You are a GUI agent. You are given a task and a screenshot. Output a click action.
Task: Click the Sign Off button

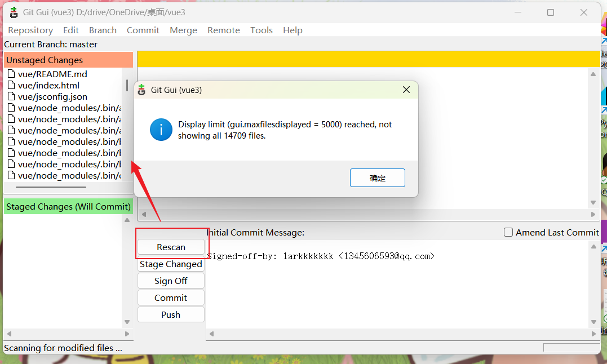click(171, 281)
